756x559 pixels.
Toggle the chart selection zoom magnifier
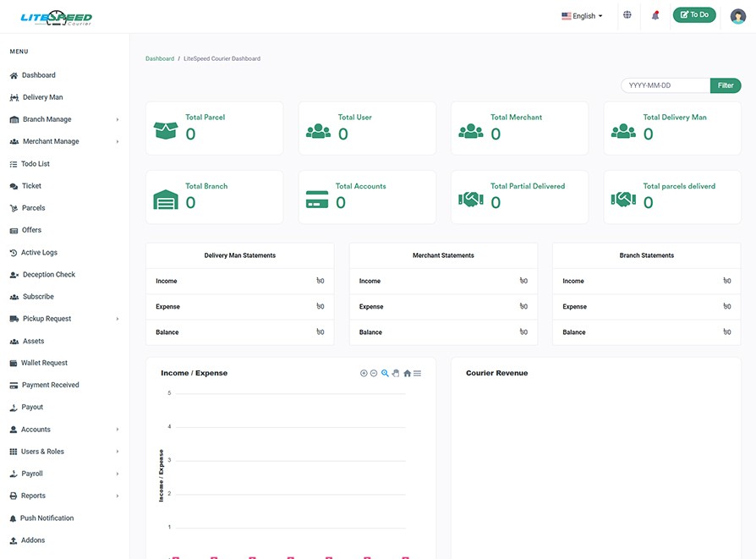pos(385,373)
